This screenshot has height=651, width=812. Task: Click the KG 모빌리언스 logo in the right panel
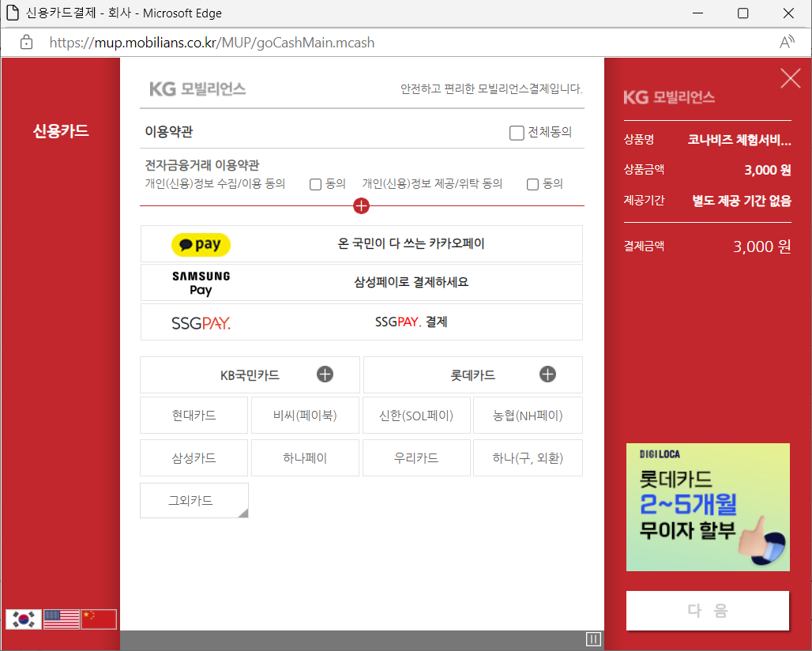(668, 97)
